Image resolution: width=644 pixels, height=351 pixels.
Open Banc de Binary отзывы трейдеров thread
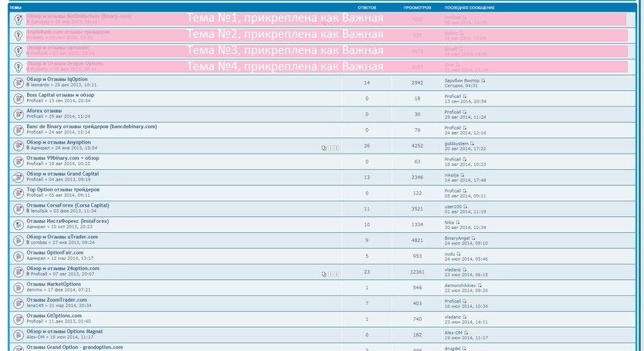coord(91,127)
